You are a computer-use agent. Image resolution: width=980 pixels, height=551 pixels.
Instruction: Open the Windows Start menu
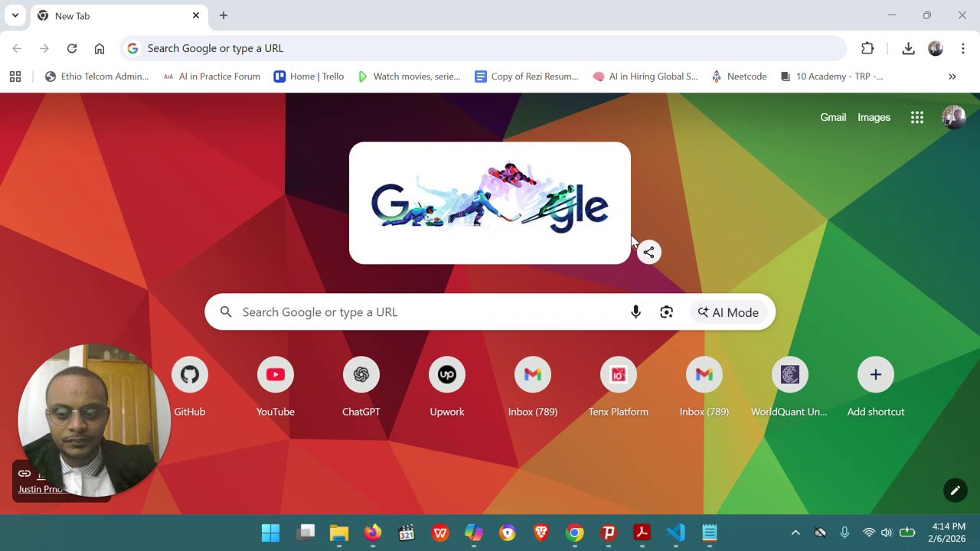pos(270,533)
